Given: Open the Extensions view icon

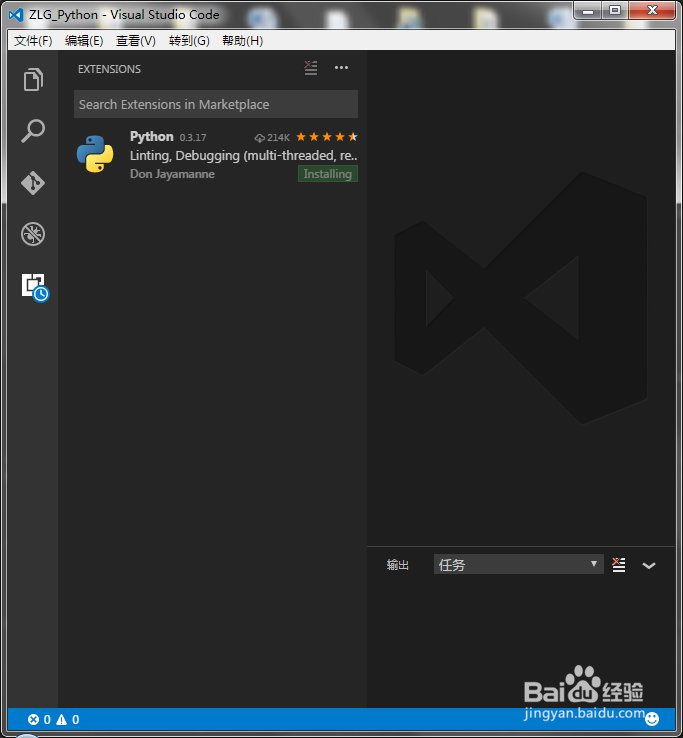Looking at the screenshot, I should (35, 287).
